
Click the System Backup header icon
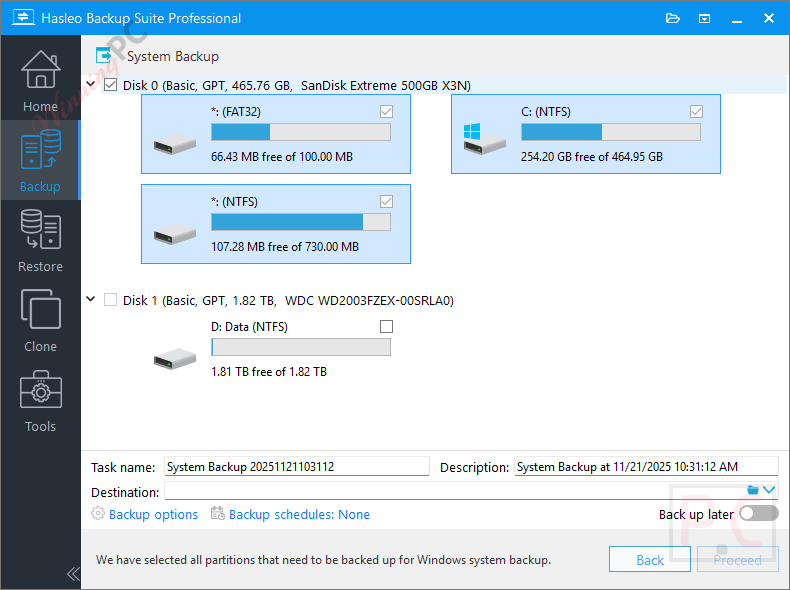104,55
